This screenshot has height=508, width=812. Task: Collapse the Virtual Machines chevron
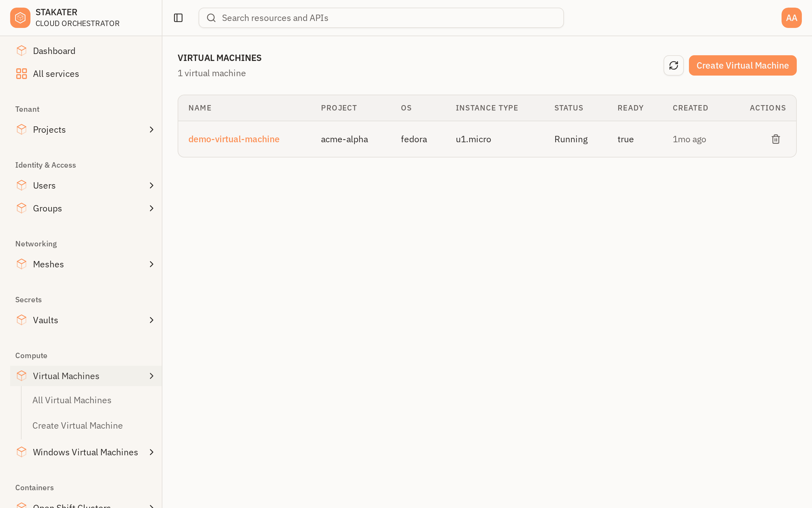tap(151, 376)
